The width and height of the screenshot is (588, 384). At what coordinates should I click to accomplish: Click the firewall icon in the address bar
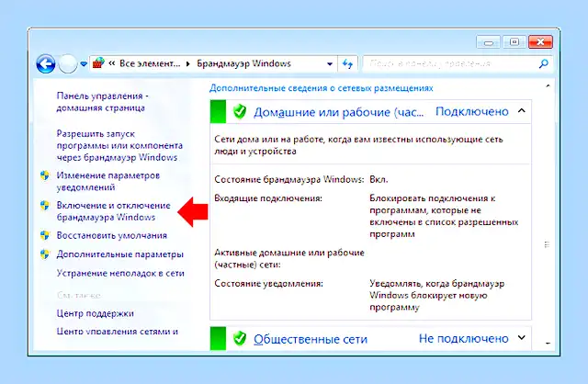[x=98, y=63]
